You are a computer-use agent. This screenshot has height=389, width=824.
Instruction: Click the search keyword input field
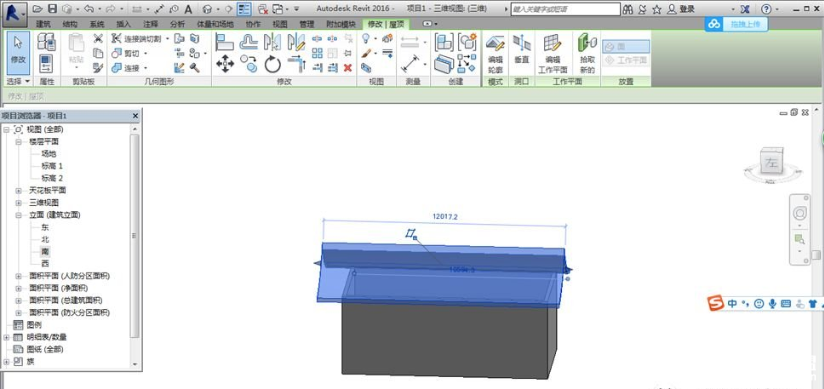[565, 9]
